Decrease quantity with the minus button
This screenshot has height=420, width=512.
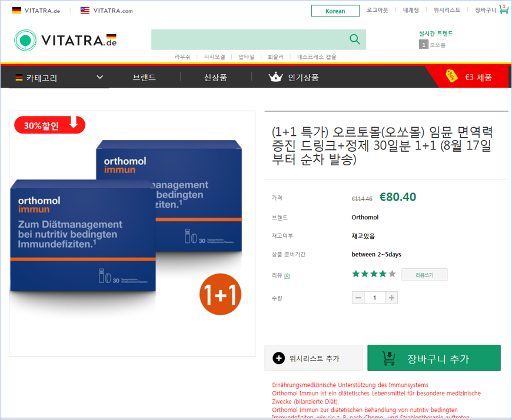click(358, 298)
